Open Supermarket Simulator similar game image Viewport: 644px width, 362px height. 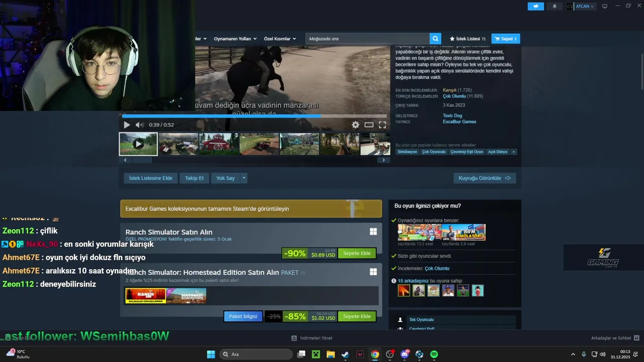[x=419, y=232]
